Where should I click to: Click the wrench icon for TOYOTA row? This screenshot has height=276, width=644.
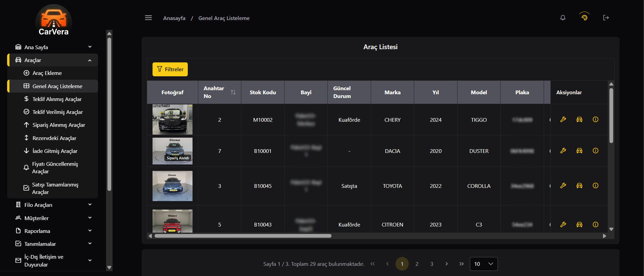pyautogui.click(x=563, y=185)
